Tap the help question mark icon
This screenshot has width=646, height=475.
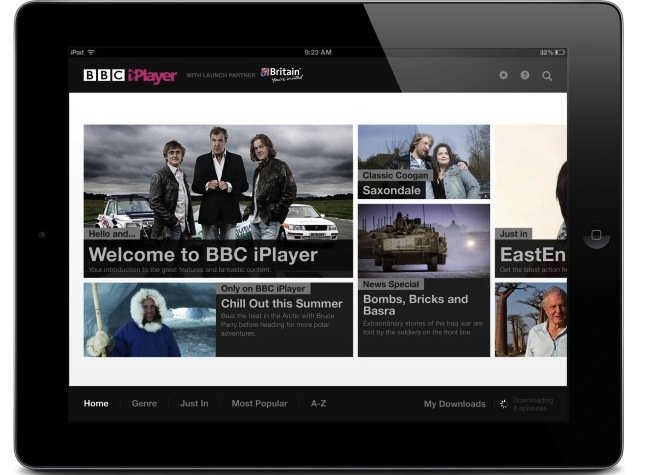tap(525, 76)
